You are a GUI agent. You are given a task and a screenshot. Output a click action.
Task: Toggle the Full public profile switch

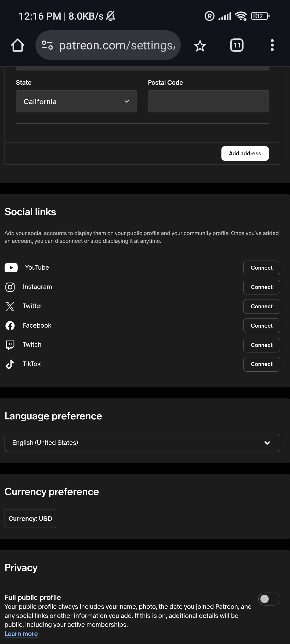click(269, 599)
